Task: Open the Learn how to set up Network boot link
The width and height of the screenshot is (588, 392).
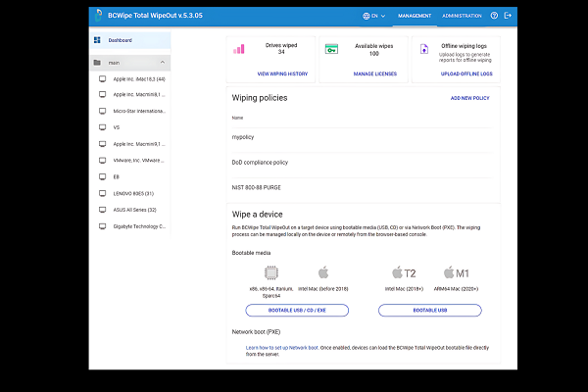Action: (284, 347)
